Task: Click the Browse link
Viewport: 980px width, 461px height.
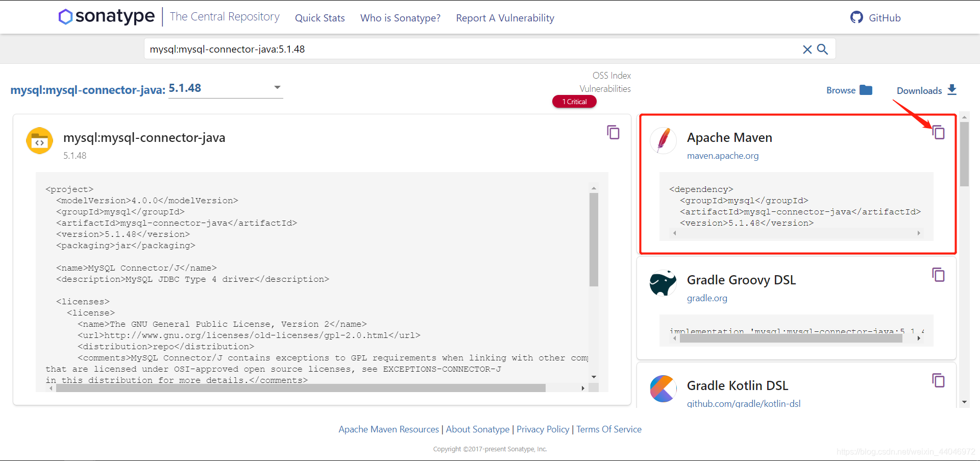Action: [841, 90]
